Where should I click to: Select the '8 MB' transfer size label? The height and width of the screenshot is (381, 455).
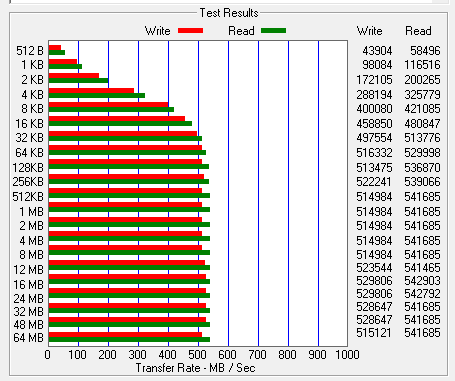click(31, 255)
